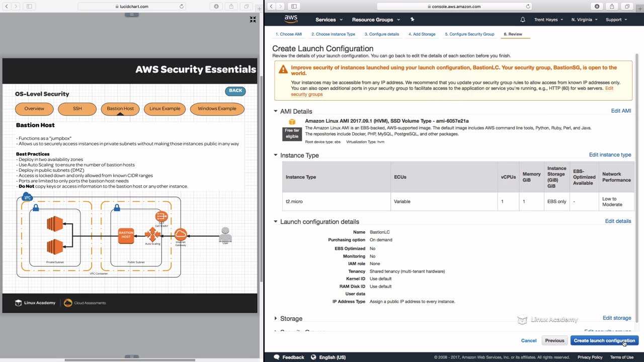Click the User icon in the diagram
This screenshot has height=362, width=644.
click(x=225, y=234)
